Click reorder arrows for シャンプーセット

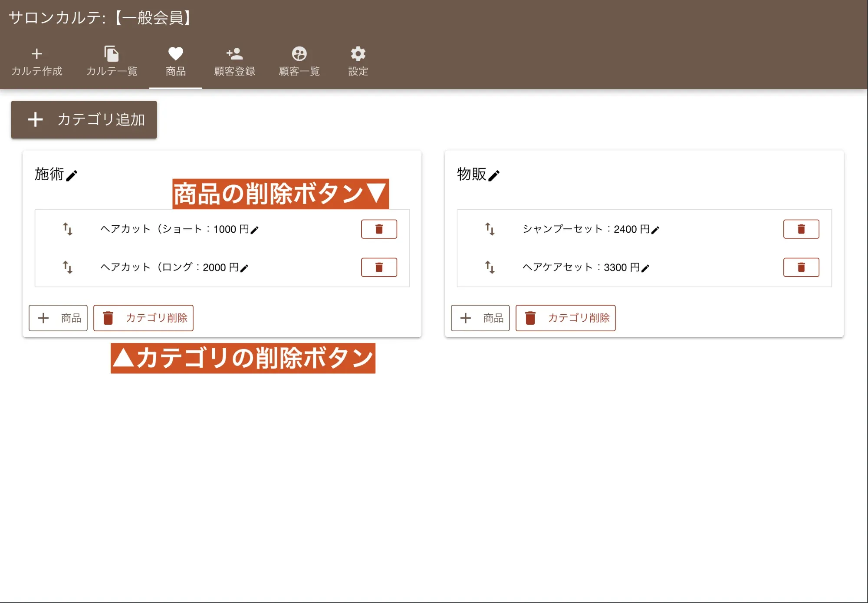490,229
